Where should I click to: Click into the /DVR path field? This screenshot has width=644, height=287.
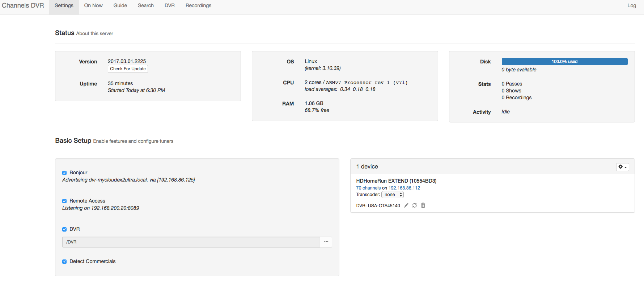pos(191,242)
